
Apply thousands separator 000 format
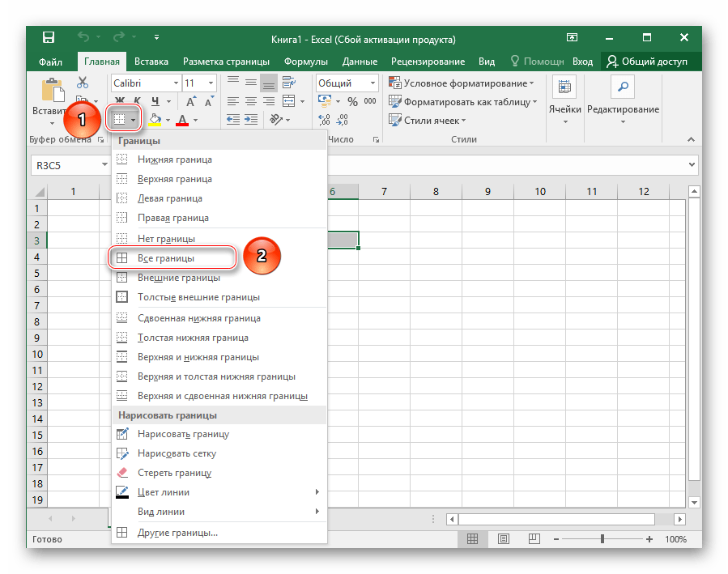click(370, 101)
